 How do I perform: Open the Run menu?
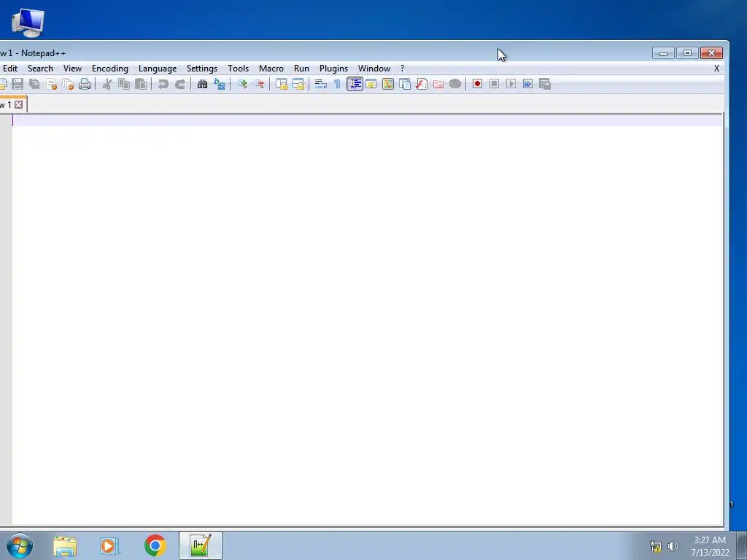(301, 69)
